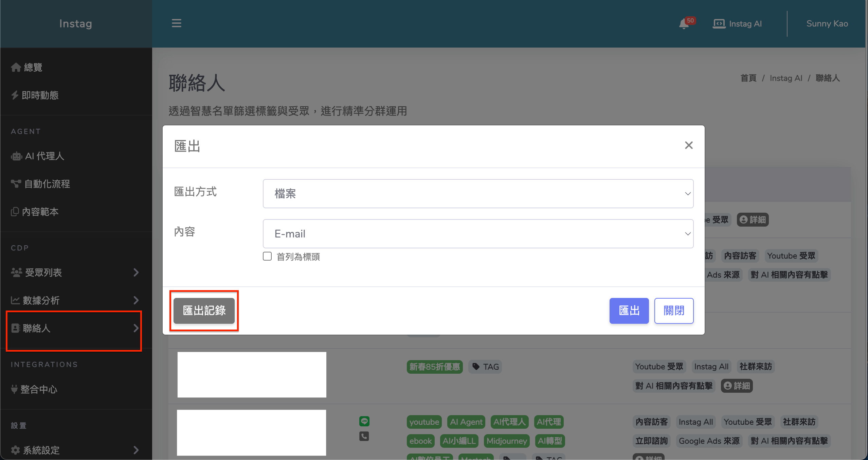This screenshot has height=460, width=868.
Task: Click the 即時動態 lightning icon
Action: click(x=15, y=95)
